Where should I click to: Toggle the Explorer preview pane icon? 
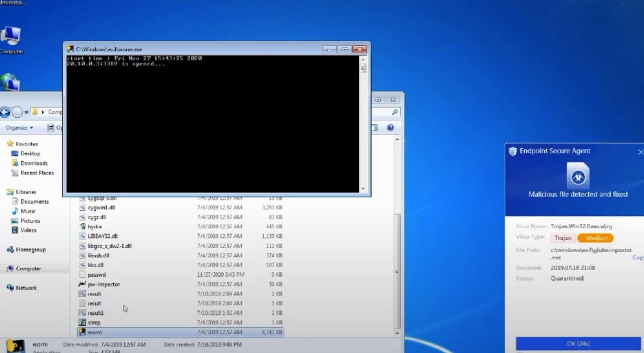[375, 128]
